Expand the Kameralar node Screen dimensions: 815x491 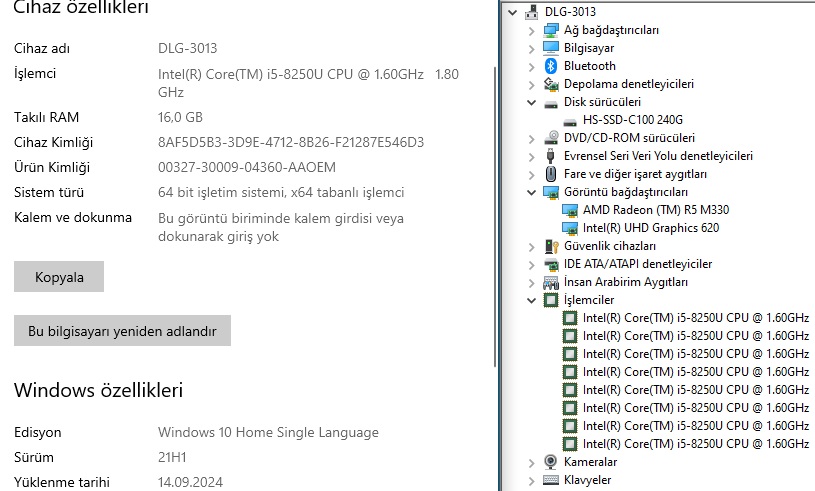(531, 462)
